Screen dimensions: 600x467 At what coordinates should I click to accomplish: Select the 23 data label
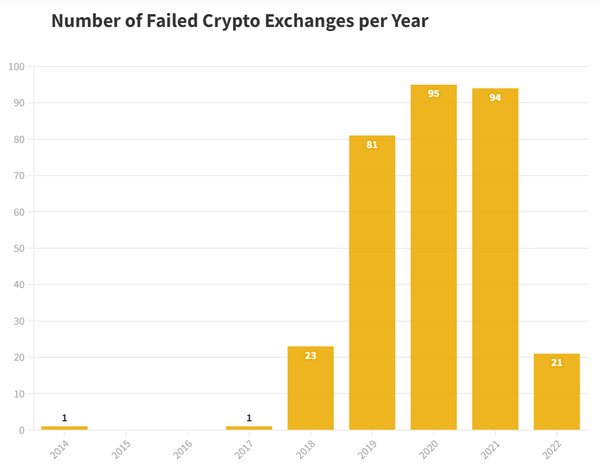(x=310, y=356)
